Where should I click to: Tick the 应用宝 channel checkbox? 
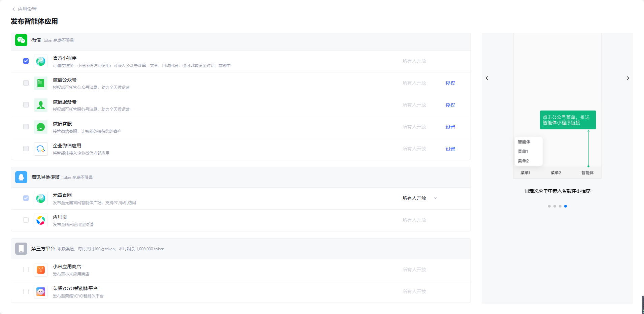(x=26, y=220)
